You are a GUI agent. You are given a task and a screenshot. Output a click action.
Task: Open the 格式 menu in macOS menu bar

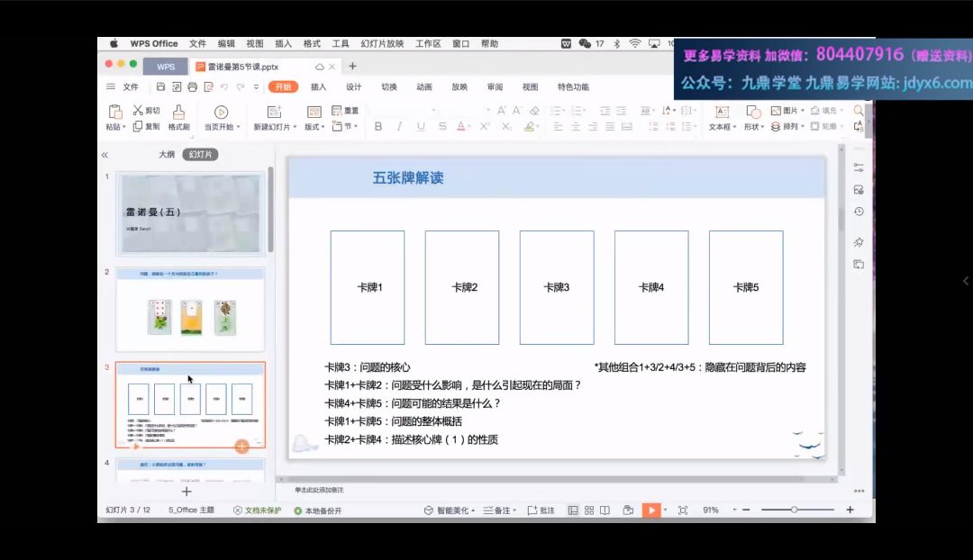point(312,43)
